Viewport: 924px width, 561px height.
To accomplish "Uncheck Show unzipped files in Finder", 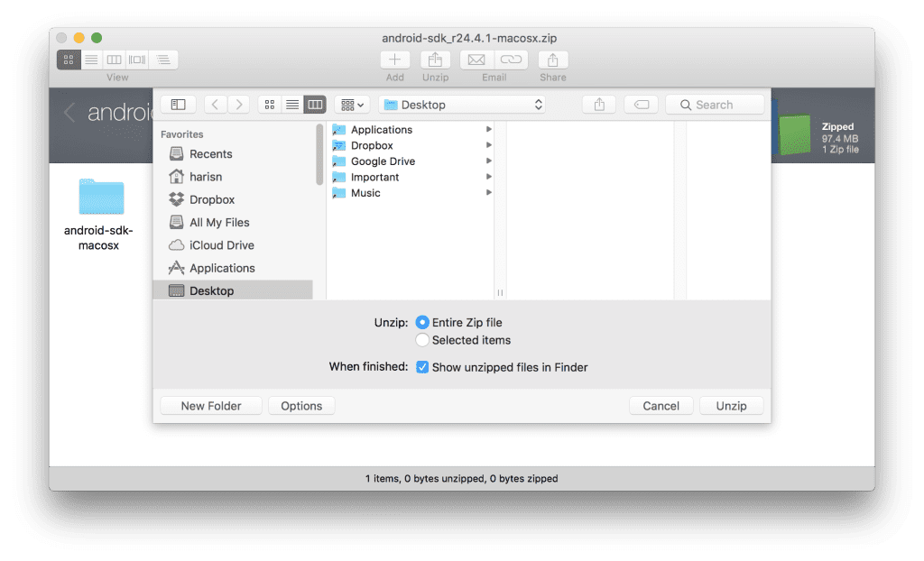I will click(x=423, y=367).
